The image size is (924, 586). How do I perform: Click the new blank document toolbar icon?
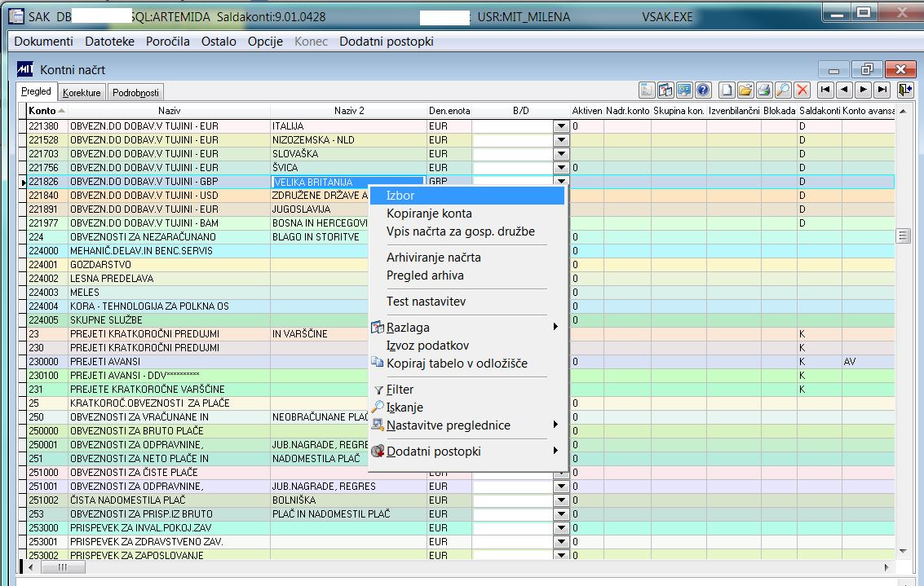726,90
